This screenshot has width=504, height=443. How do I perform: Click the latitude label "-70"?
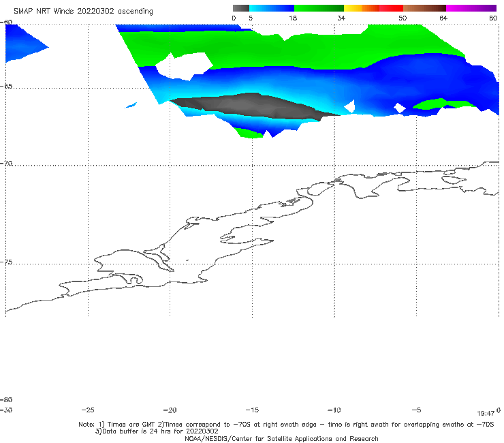(x=6, y=164)
